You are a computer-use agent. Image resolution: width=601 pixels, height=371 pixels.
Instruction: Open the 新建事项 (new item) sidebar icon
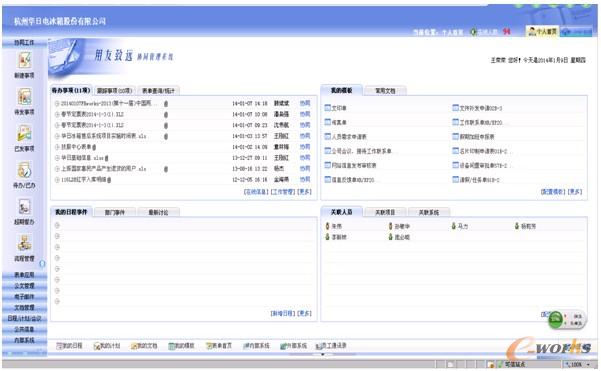tap(25, 61)
